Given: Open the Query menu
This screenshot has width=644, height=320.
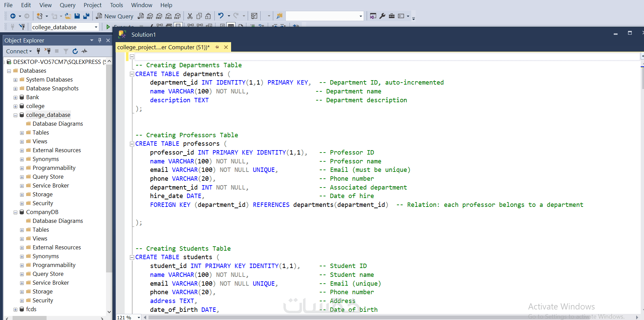Looking at the screenshot, I should coord(68,5).
